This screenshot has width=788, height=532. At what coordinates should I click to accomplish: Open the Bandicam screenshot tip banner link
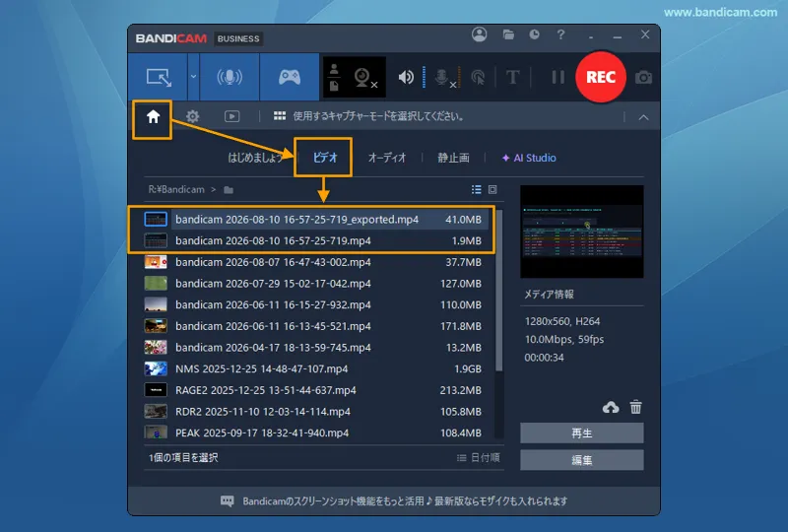[x=405, y=500]
